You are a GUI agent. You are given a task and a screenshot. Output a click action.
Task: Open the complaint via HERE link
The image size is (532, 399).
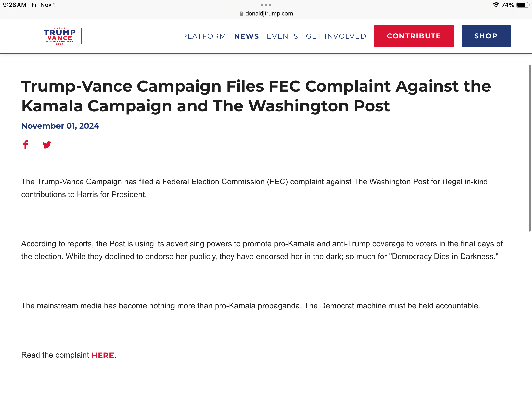coord(103,355)
